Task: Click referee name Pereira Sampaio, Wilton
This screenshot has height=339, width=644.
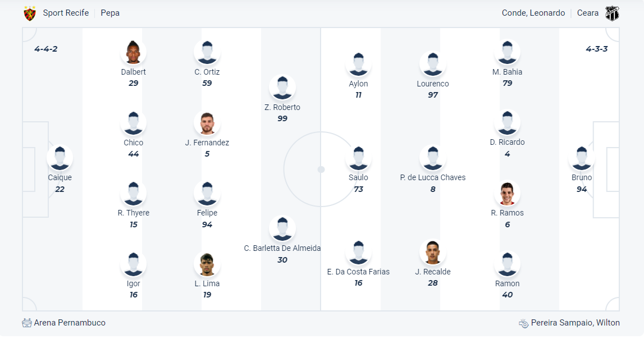Action: tap(576, 323)
